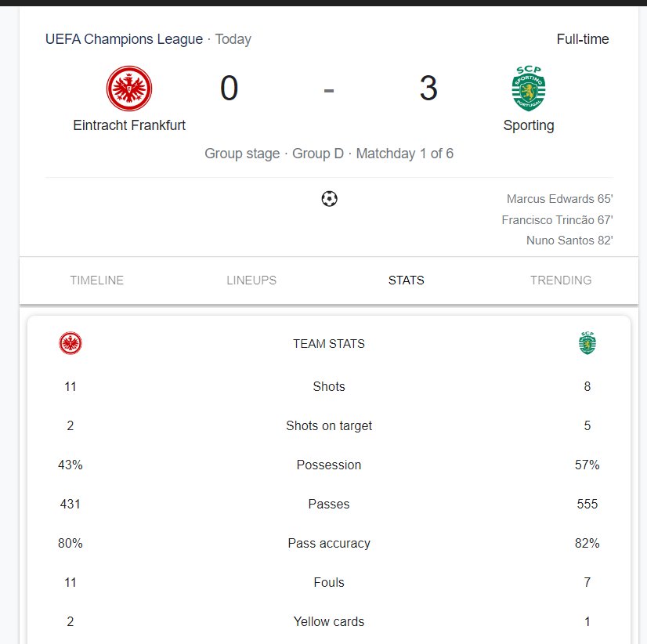The image size is (647, 644).
Task: Click the Possession stat row label
Action: coord(329,465)
